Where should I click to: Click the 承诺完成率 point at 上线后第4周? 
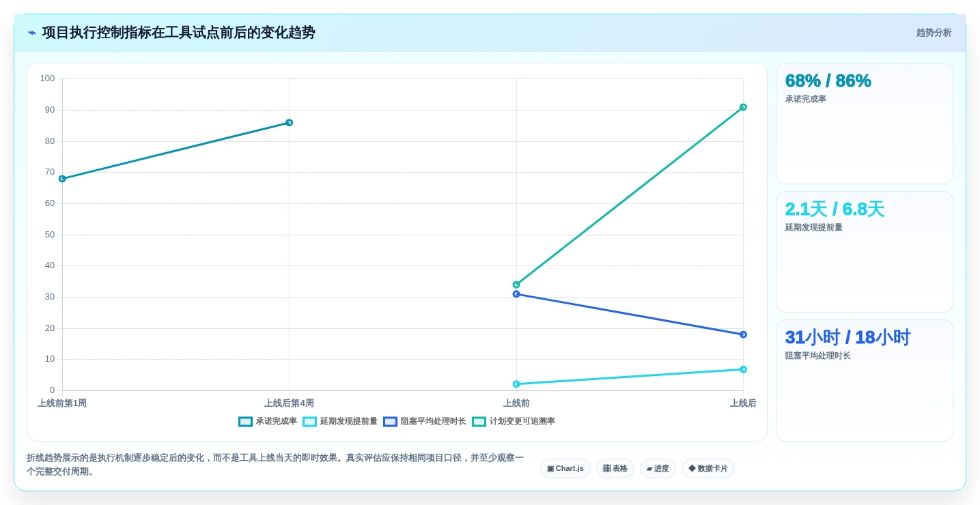click(x=289, y=123)
